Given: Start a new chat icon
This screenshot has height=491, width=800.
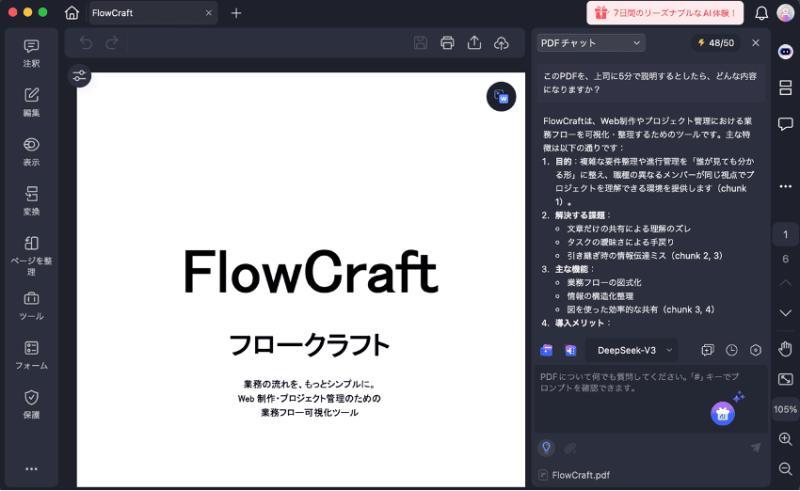Looking at the screenshot, I should [x=707, y=350].
